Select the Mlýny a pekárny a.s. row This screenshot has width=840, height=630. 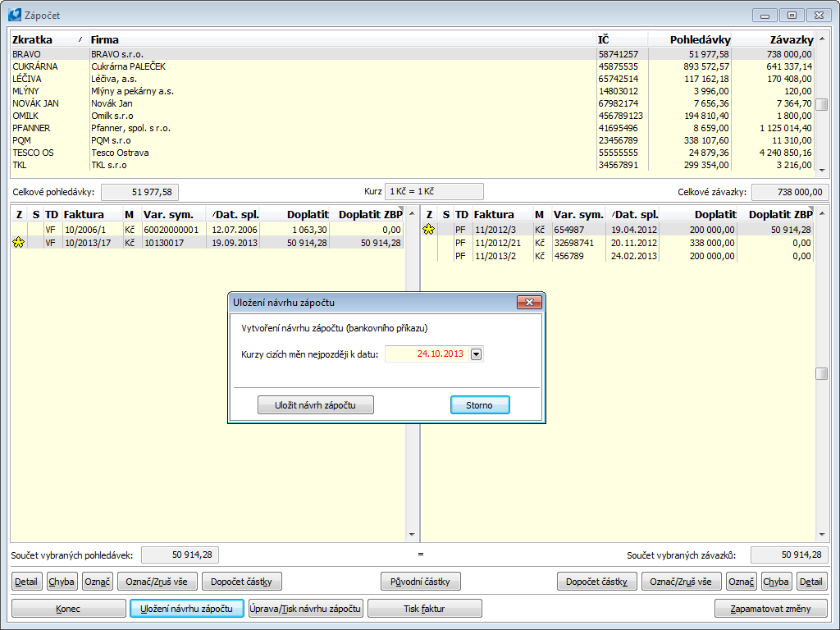point(413,91)
